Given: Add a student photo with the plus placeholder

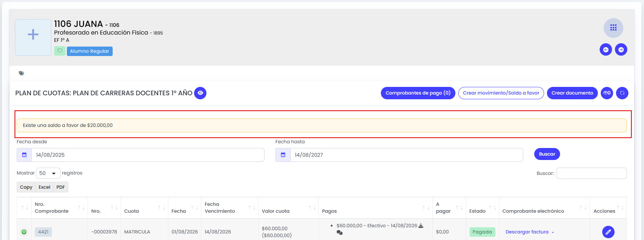Looking at the screenshot, I should point(33,37).
